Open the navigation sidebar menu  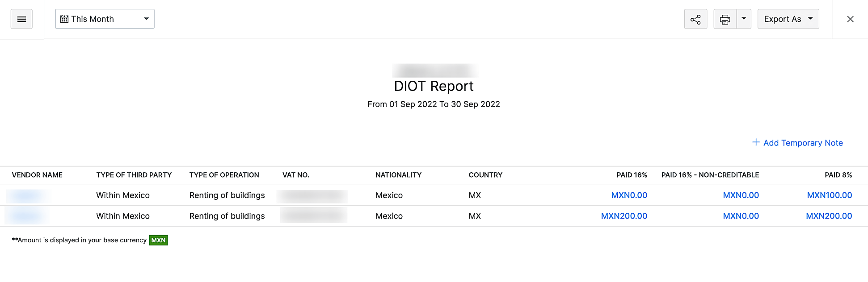pyautogui.click(x=21, y=19)
